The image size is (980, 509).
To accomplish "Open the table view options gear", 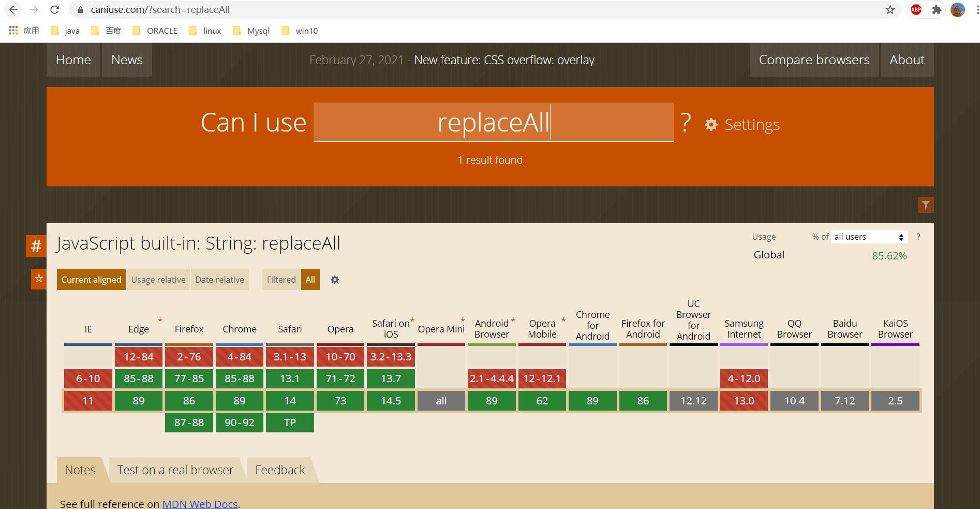I will pos(335,280).
